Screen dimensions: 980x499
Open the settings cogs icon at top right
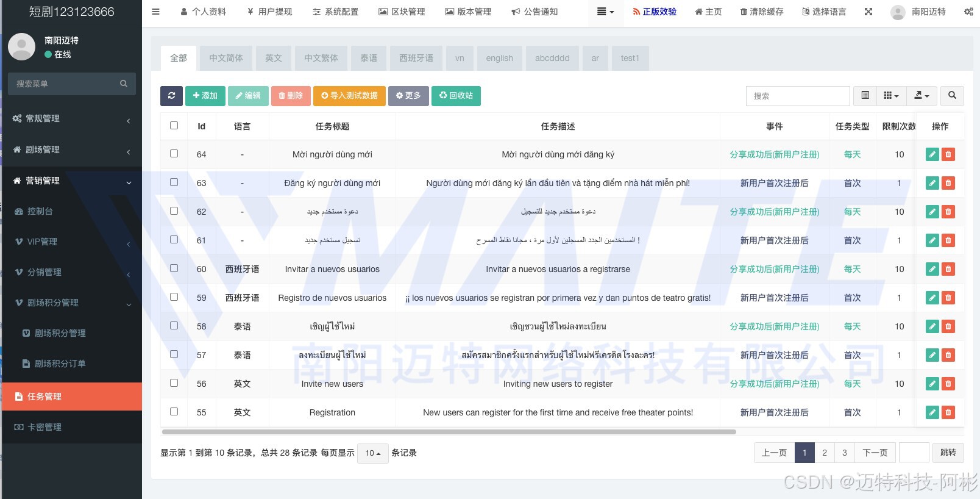[968, 12]
